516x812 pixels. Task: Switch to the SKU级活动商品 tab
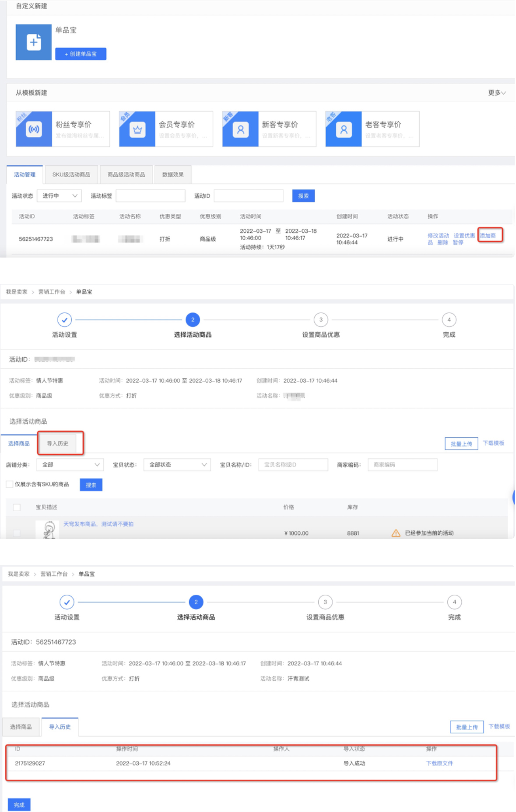click(x=71, y=174)
